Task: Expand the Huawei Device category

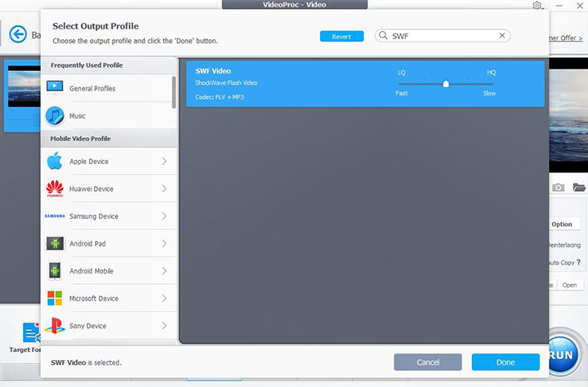Action: click(164, 189)
